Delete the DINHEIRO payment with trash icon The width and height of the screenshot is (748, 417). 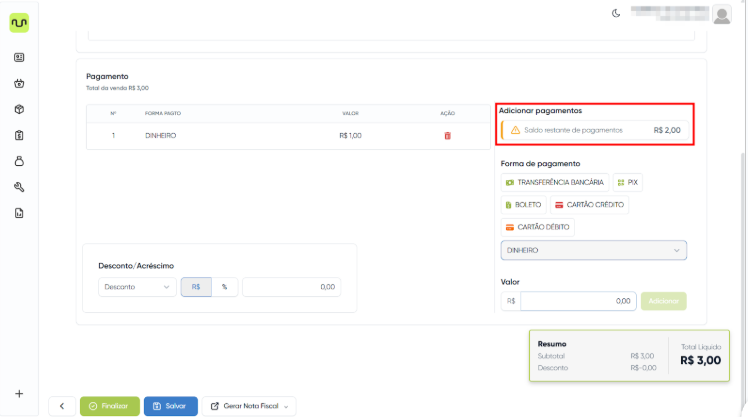(447, 135)
